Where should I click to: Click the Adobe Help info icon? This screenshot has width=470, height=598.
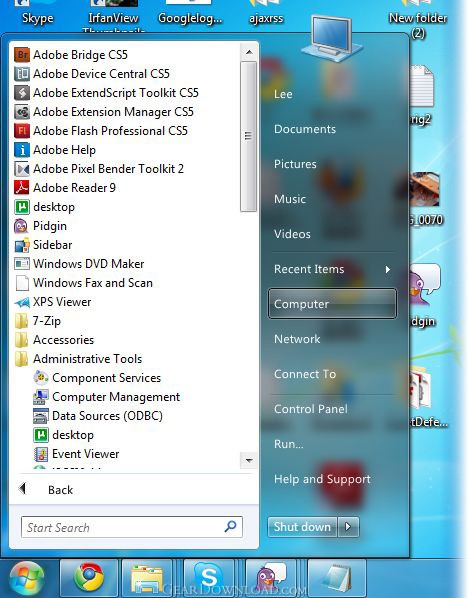pos(22,150)
